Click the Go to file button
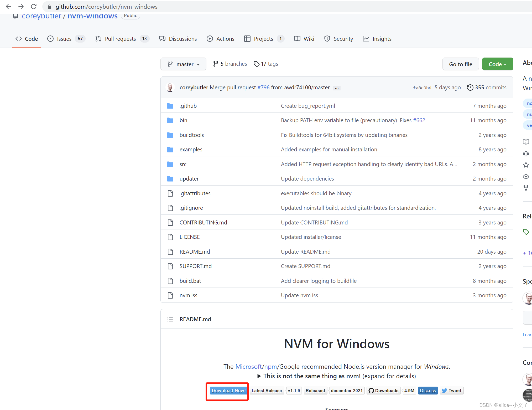Image resolution: width=532 pixels, height=410 pixels. pyautogui.click(x=460, y=64)
